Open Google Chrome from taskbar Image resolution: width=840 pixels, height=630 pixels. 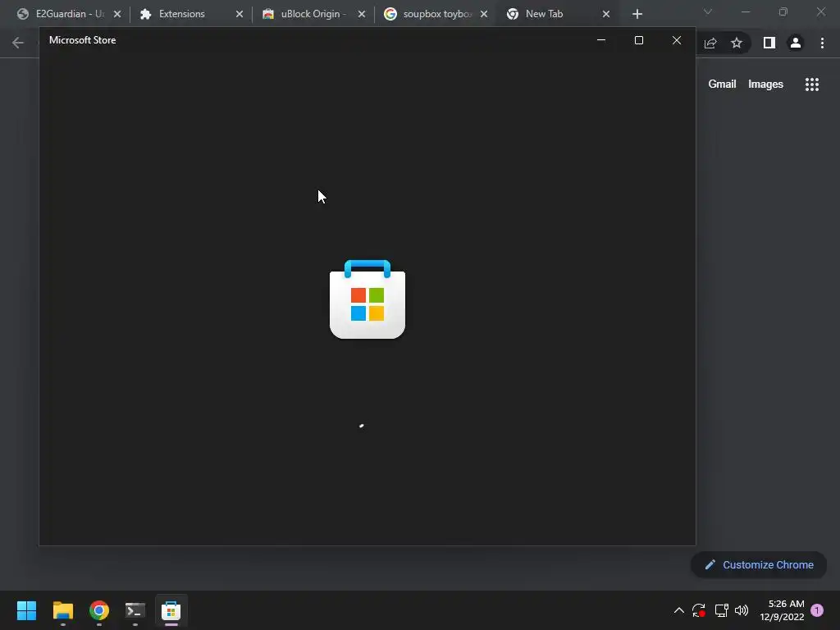pos(99,610)
